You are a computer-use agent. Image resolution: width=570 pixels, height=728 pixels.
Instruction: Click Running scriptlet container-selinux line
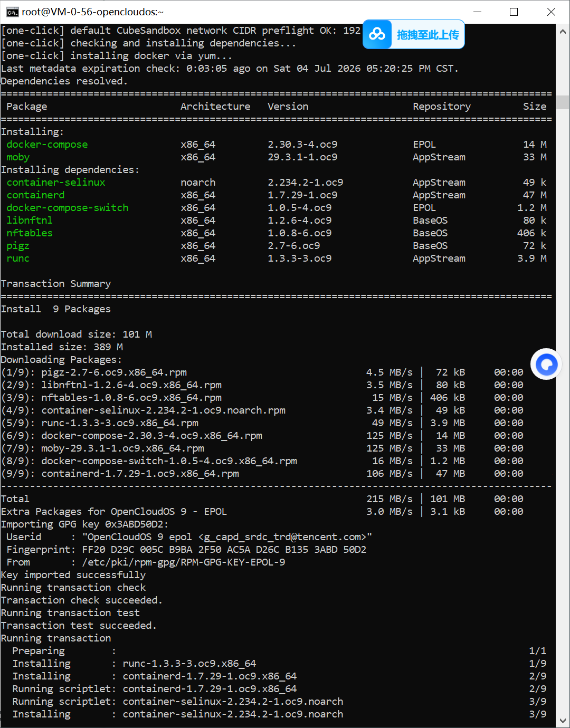click(279, 702)
